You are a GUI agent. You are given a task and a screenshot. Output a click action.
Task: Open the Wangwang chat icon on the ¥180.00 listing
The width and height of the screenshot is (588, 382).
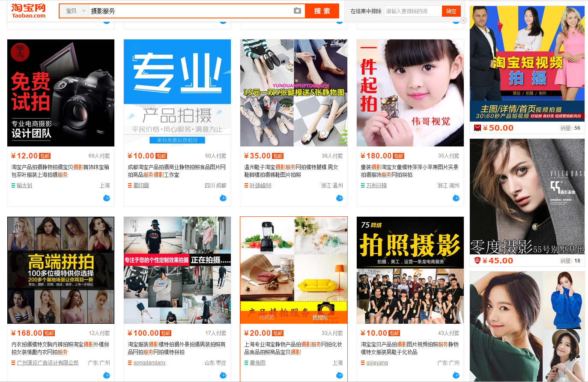click(x=456, y=198)
